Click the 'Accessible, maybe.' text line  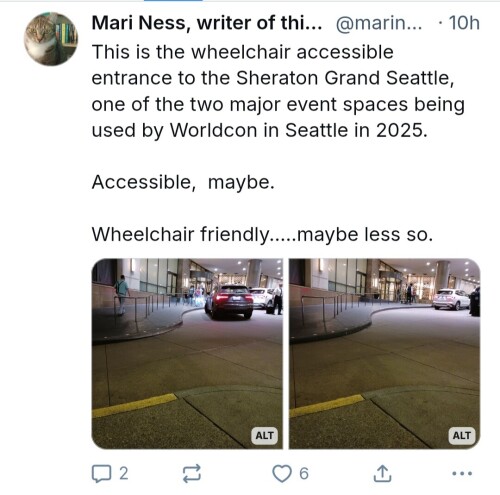(x=183, y=183)
